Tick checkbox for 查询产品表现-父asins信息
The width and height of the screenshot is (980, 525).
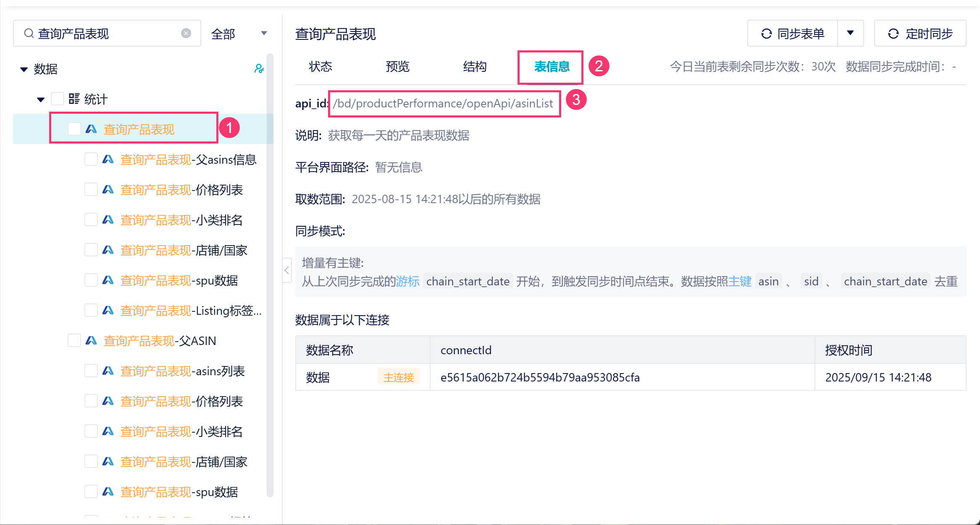coord(91,159)
